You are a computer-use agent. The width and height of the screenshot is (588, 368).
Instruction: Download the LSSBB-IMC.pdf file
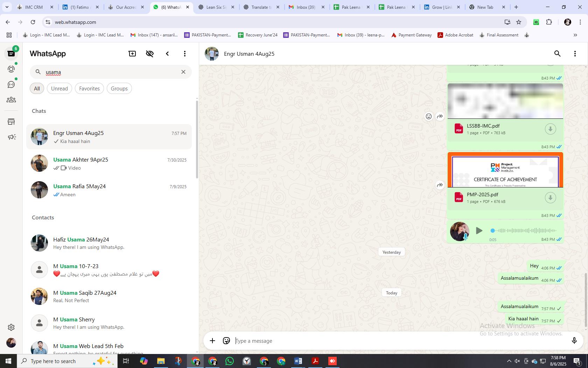click(550, 129)
